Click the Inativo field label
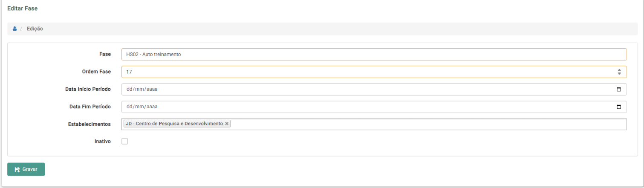The height and width of the screenshot is (188, 644). point(102,142)
